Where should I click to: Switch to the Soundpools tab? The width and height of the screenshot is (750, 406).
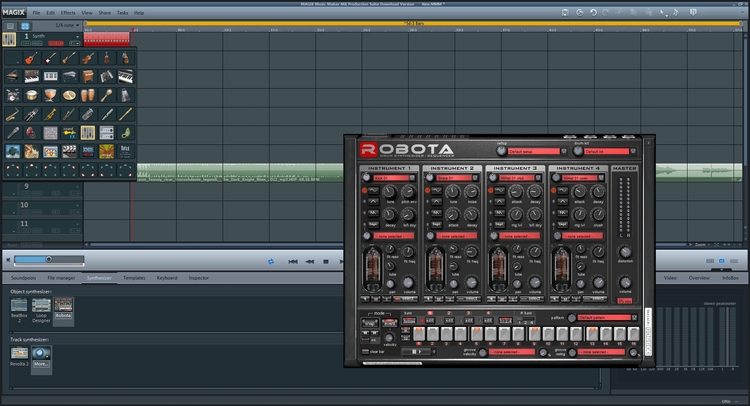coord(23,276)
